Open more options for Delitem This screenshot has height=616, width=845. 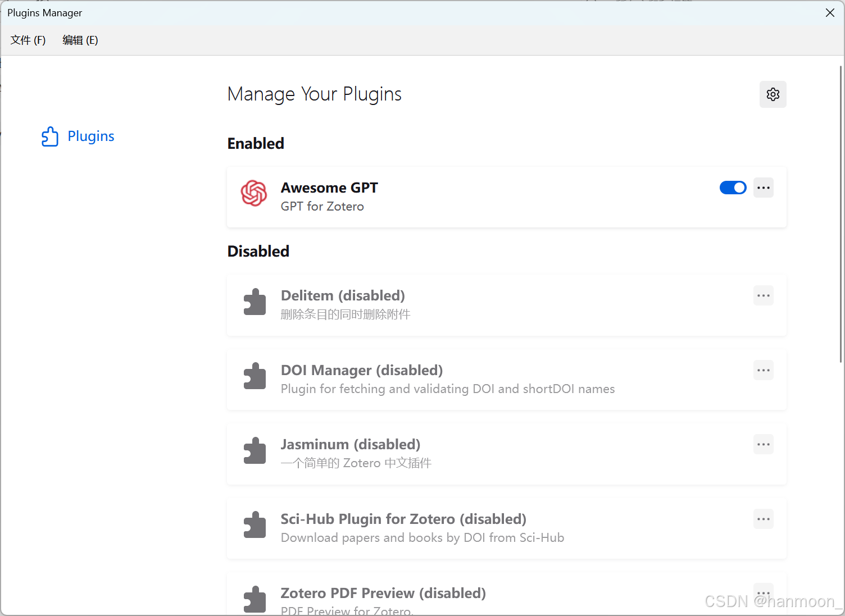[x=763, y=295]
